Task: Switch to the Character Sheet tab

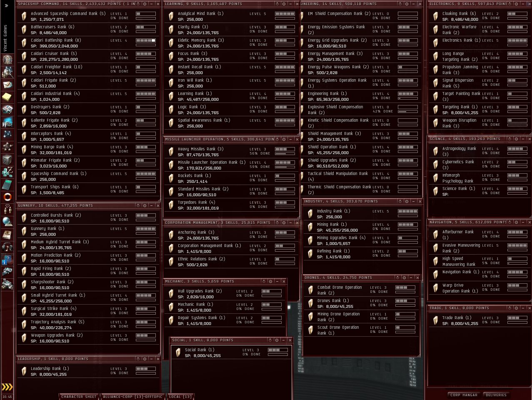Action: [79, 397]
